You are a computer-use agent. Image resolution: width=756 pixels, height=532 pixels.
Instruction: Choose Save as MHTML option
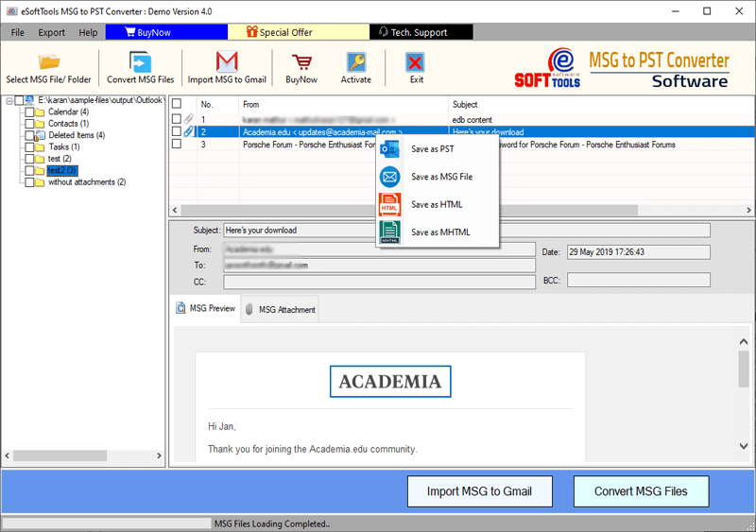click(x=437, y=232)
